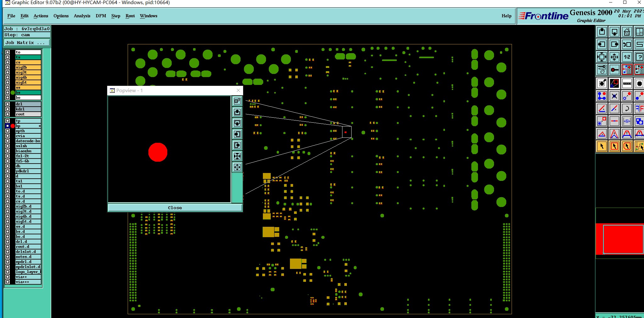Toggle the 'sig3t' layer checkbox
644x318 pixels.
(x=8, y=72)
